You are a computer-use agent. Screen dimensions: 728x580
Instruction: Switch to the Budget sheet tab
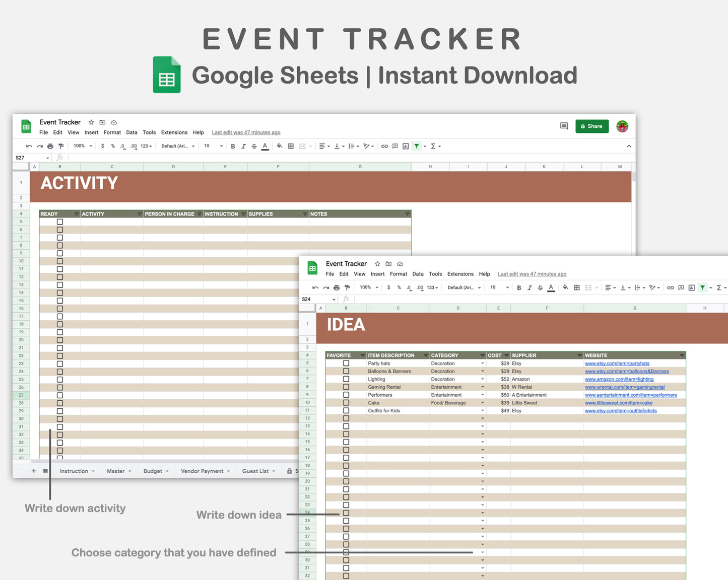coord(153,471)
